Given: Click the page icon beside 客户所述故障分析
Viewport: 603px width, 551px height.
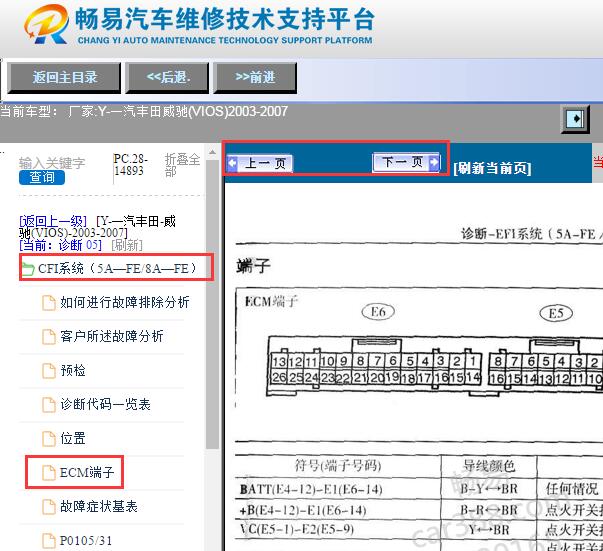Looking at the screenshot, I should point(49,336).
